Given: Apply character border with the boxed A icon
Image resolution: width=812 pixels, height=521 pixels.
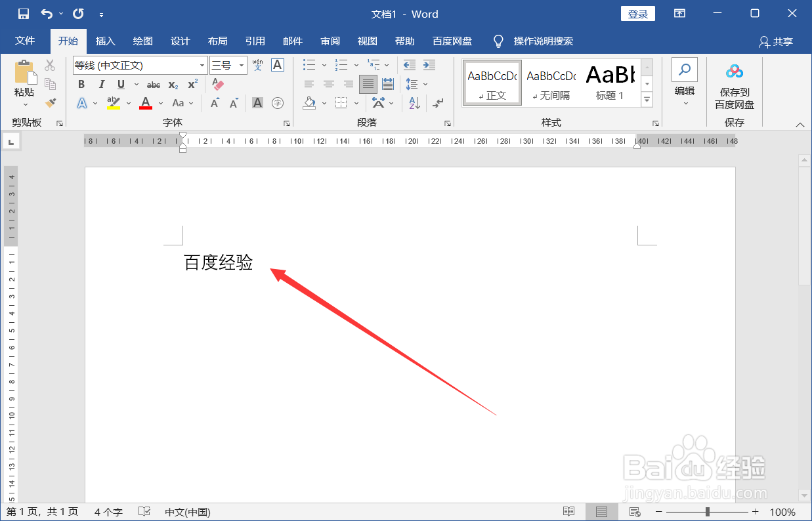Looking at the screenshot, I should click(x=278, y=65).
